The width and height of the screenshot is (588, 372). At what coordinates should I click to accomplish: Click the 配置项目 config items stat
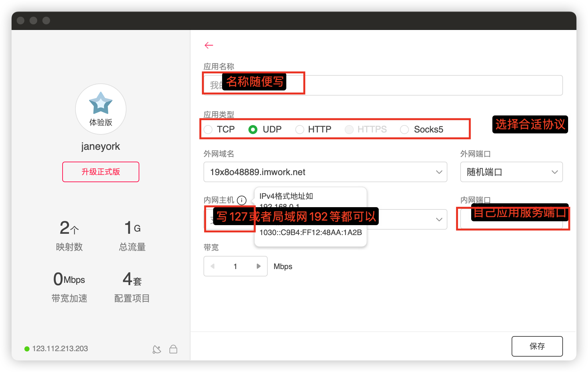pyautogui.click(x=132, y=287)
